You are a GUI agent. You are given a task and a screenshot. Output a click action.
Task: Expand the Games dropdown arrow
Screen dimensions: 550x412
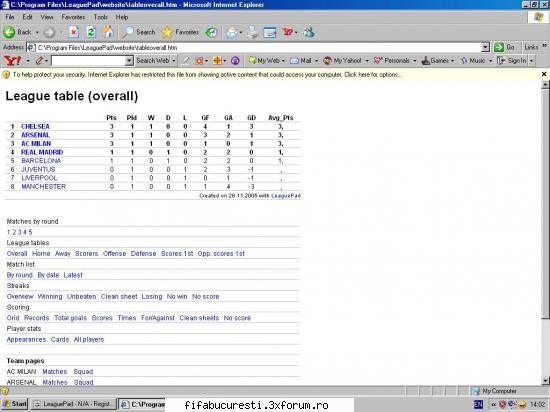click(x=452, y=61)
